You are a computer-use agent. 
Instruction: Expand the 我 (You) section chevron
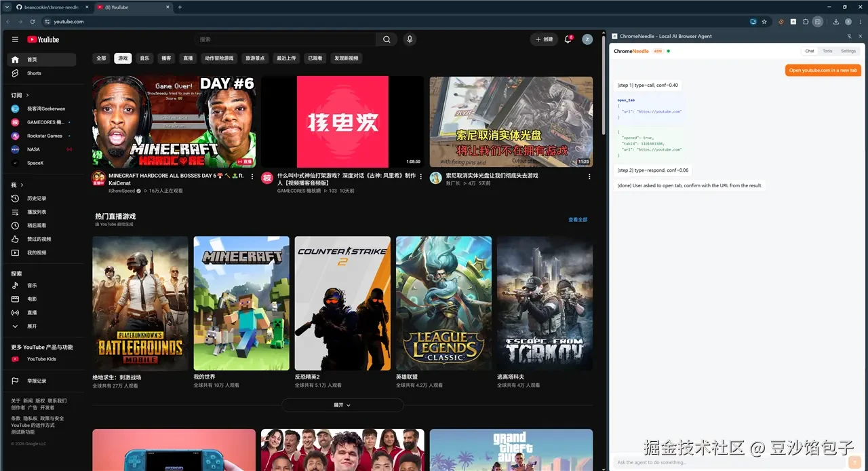click(22, 185)
